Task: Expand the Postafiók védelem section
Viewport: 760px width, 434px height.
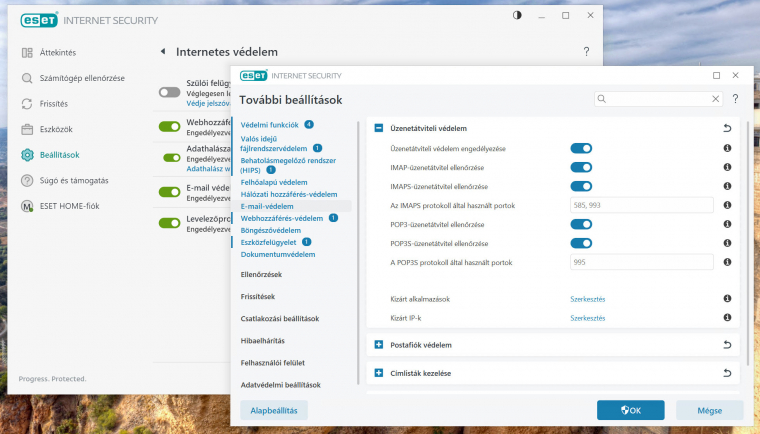Action: (x=379, y=345)
